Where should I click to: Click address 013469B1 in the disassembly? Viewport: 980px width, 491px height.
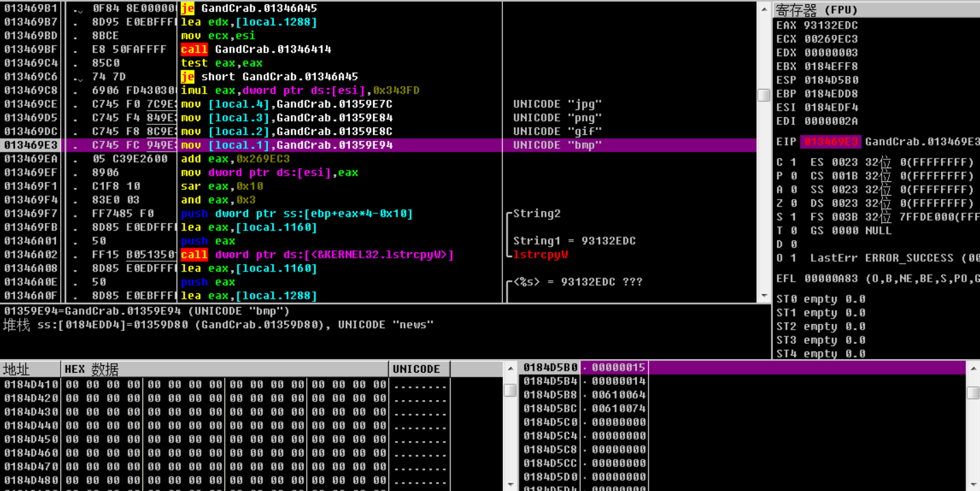pyautogui.click(x=31, y=8)
